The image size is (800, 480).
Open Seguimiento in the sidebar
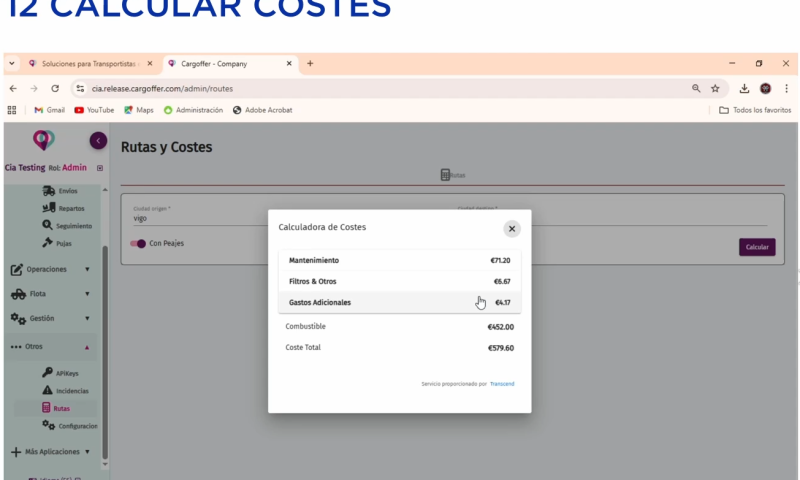66,225
